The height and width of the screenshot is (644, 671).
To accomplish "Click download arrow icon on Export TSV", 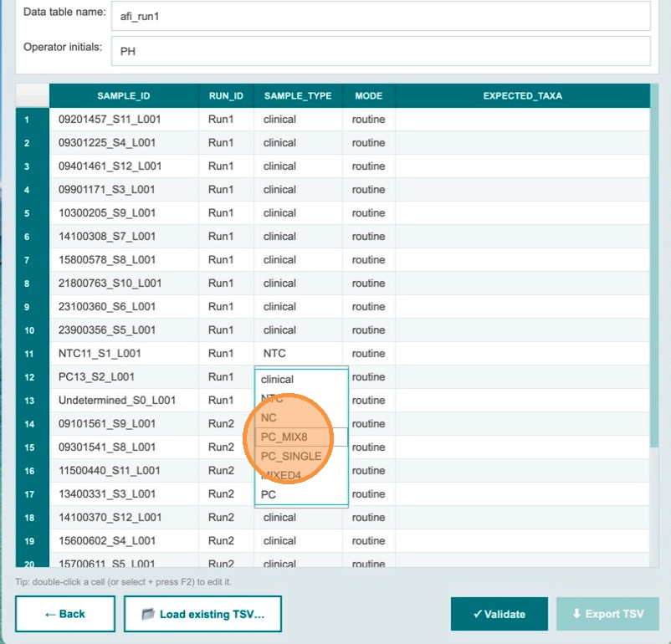I will pyautogui.click(x=576, y=614).
